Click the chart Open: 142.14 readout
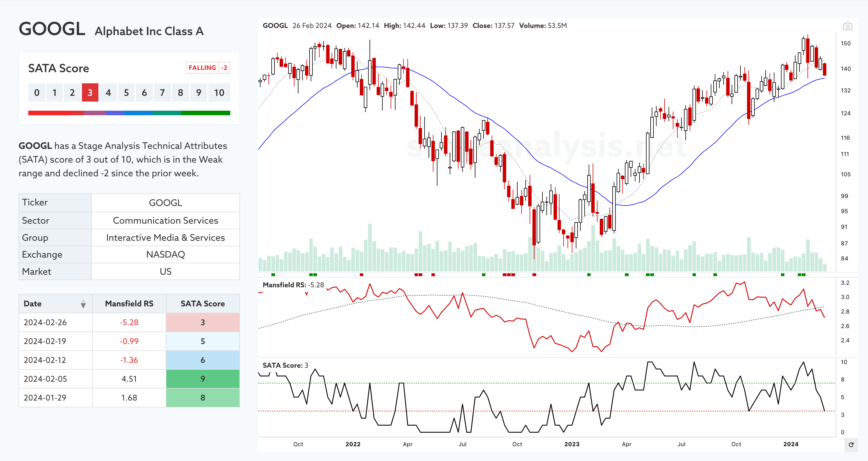Screen dimensions: 868x461 click(358, 26)
